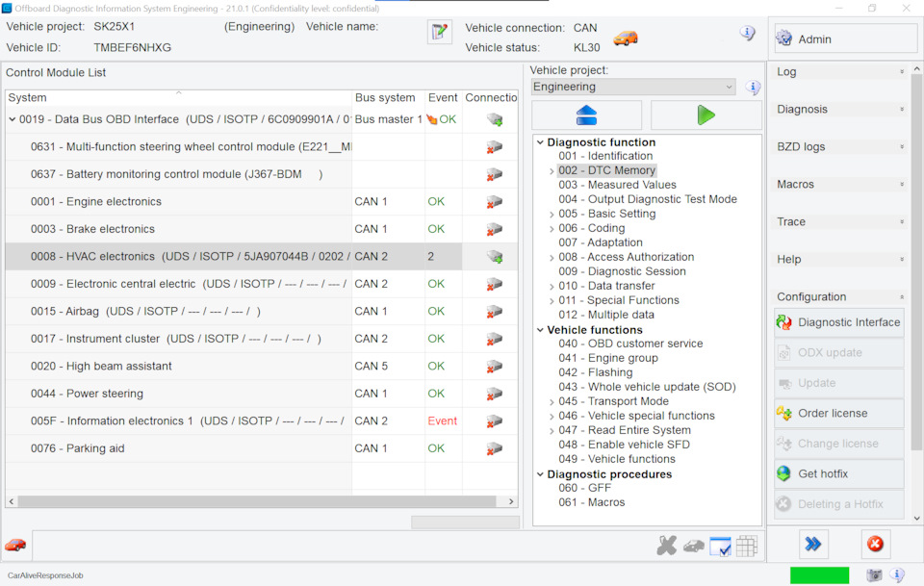Screen dimensions: 924x586
Task: Expand the 005 - Basic Setting node
Action: (552, 215)
